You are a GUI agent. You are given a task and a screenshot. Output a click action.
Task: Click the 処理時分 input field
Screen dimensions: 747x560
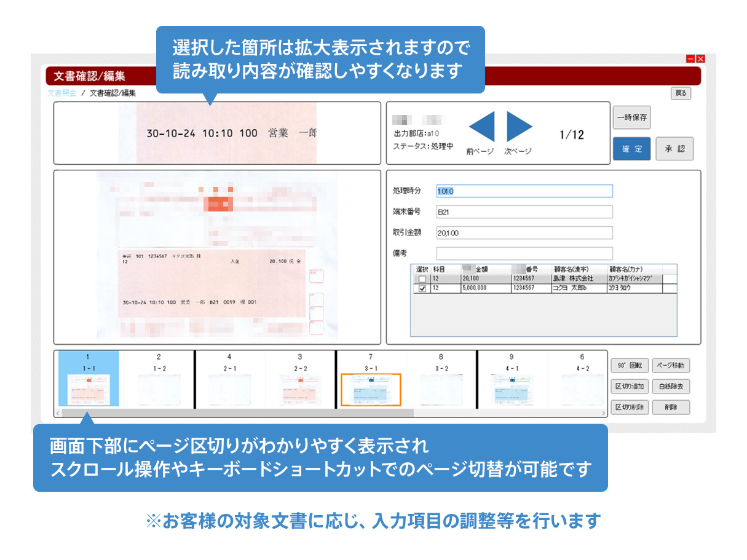[524, 191]
